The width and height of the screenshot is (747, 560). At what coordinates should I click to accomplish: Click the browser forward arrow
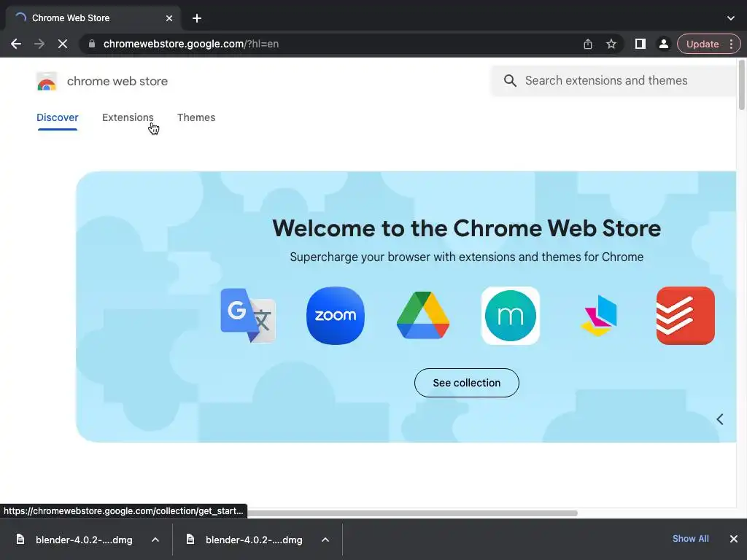[39, 44]
